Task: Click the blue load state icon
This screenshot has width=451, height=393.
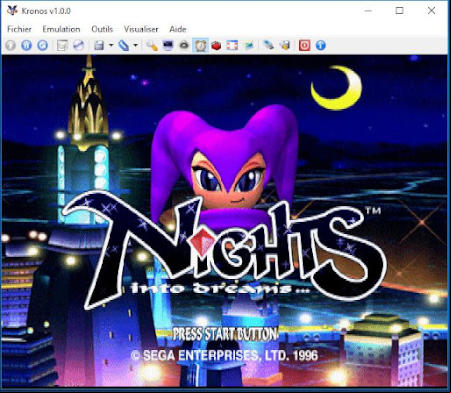Action: 123,45
